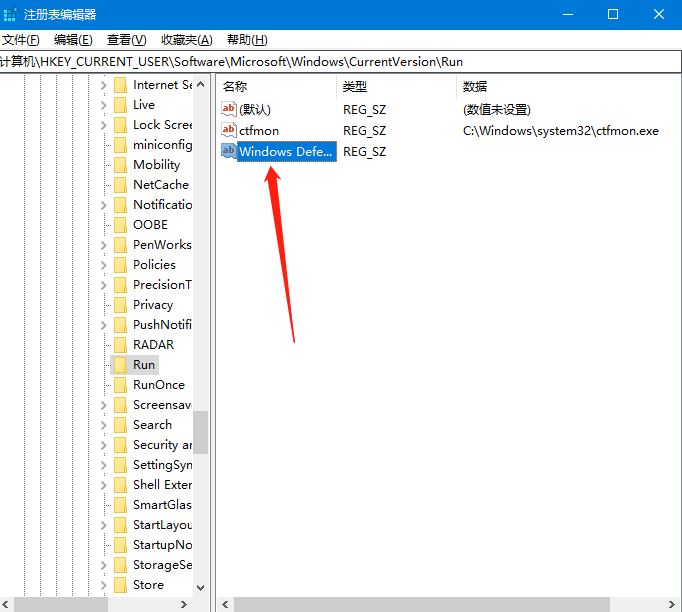The height and width of the screenshot is (612, 682).
Task: Click the Privacy folder icon
Action: pyautogui.click(x=120, y=305)
